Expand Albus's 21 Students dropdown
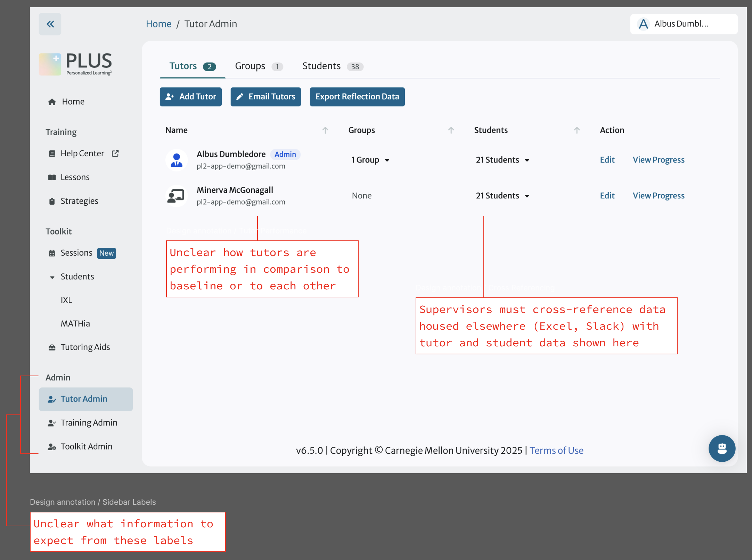The width and height of the screenshot is (752, 560). [502, 160]
